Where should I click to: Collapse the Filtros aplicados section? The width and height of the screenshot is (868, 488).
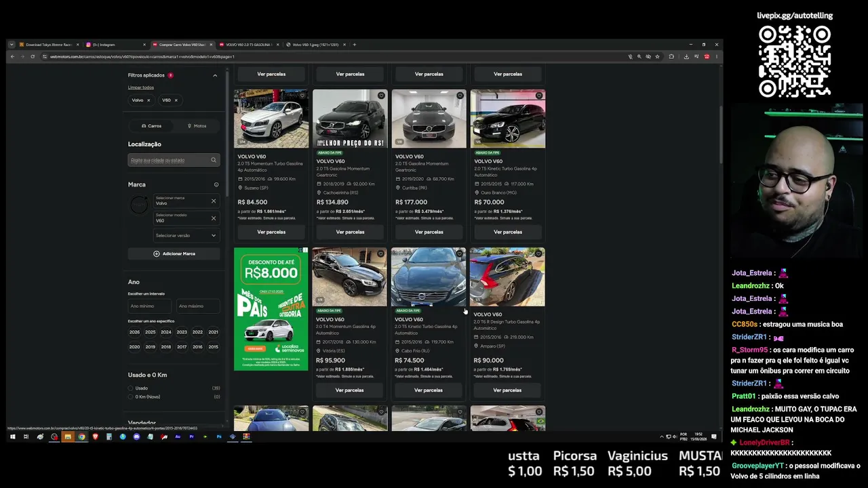coord(215,75)
